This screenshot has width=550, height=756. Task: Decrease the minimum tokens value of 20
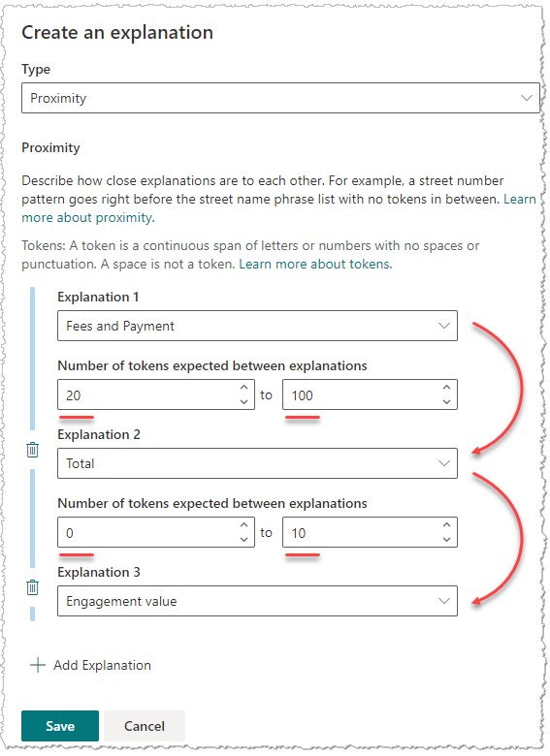(244, 401)
